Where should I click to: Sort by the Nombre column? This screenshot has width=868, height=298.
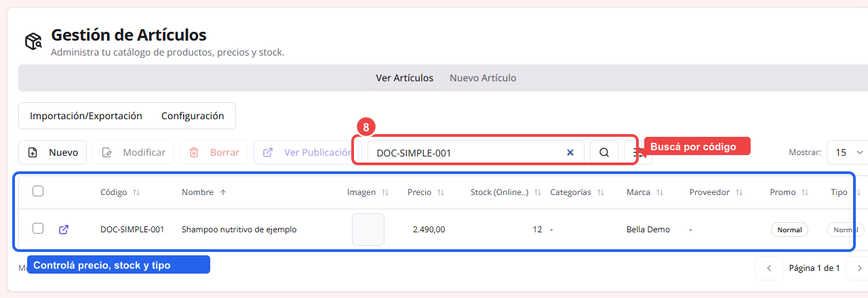(204, 192)
